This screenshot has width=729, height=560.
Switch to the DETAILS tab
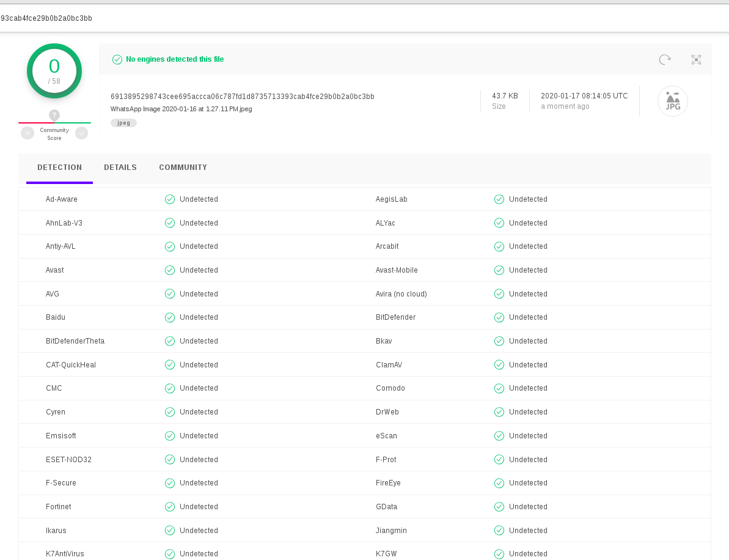pos(120,168)
